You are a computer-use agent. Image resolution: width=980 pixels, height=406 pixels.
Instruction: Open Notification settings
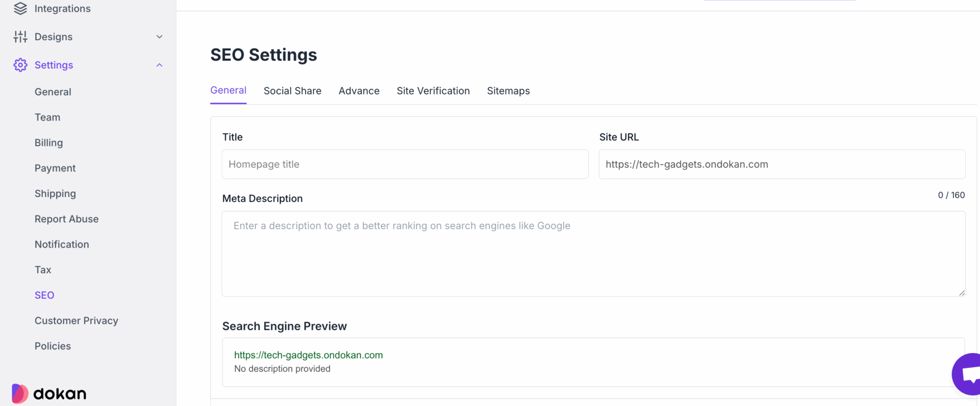(62, 245)
